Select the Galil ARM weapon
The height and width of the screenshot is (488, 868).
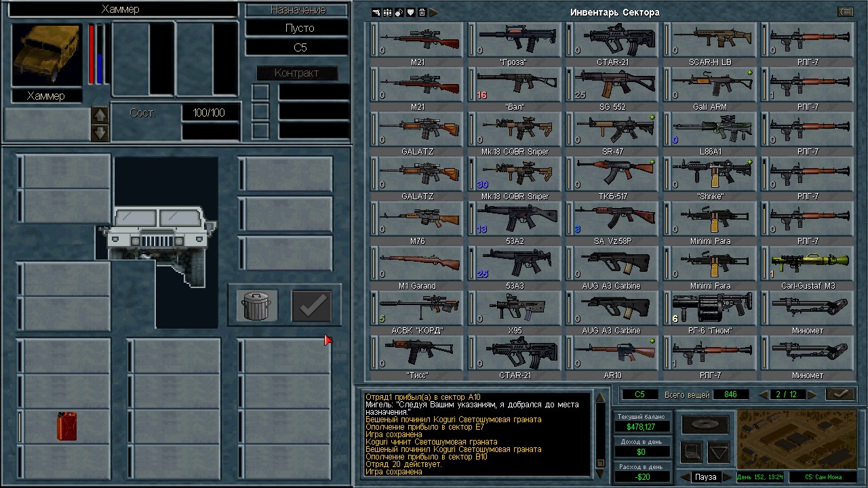click(713, 85)
